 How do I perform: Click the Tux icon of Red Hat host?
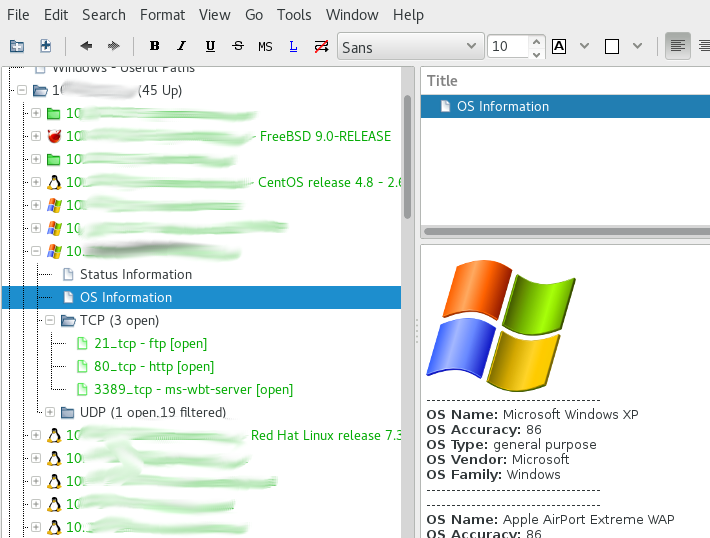(54, 435)
